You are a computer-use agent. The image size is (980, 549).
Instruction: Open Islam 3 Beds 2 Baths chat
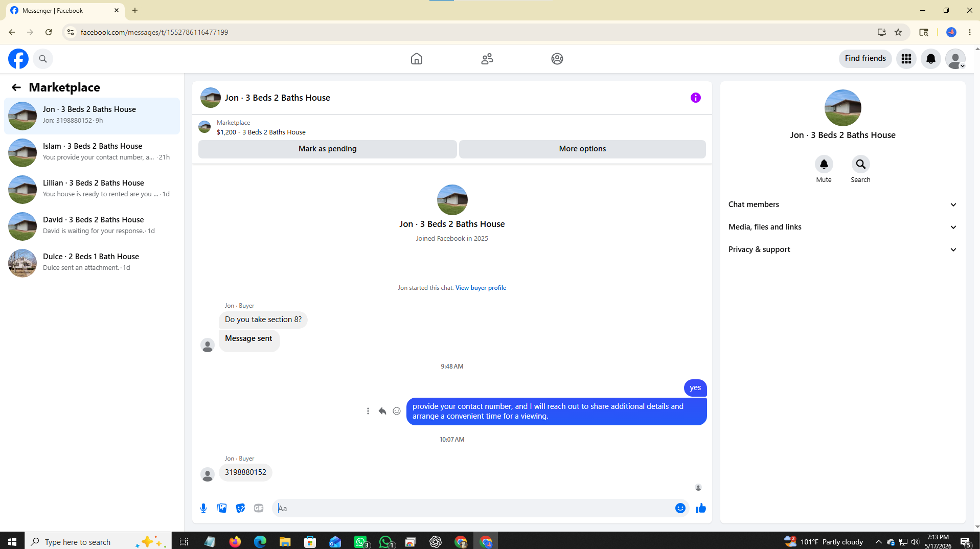pos(92,152)
